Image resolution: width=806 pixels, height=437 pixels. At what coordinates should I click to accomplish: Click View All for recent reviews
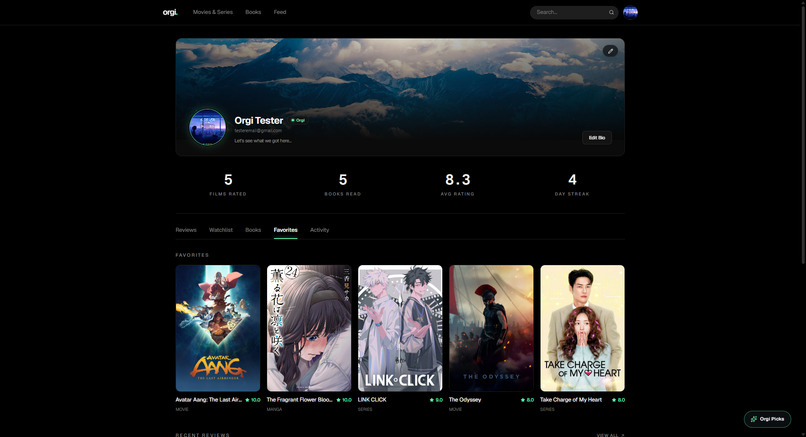[x=610, y=434]
